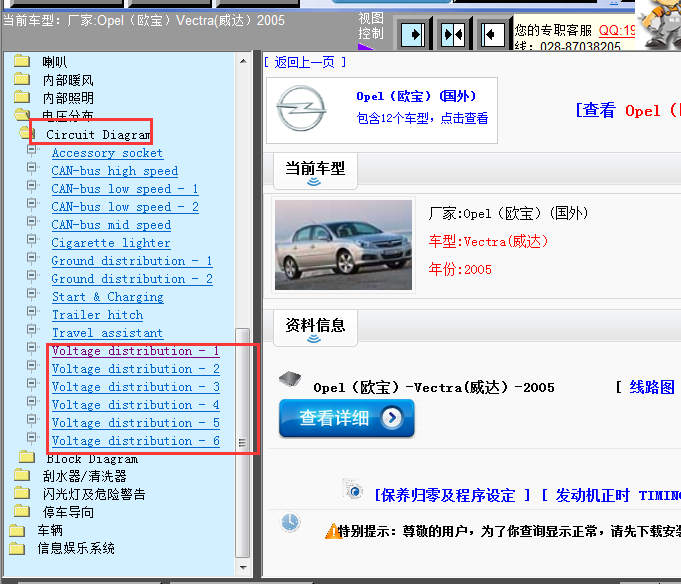Click the tree panel scroll down arrow

pos(243,568)
